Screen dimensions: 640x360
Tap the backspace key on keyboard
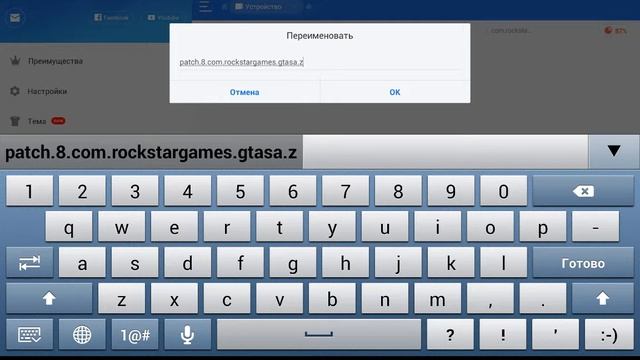pos(583,191)
